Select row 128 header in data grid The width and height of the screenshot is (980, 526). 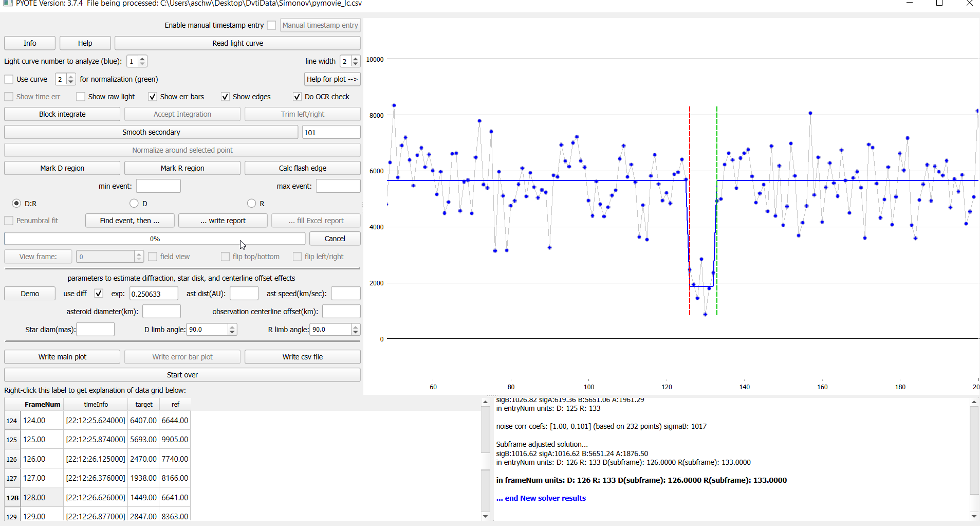coord(12,498)
